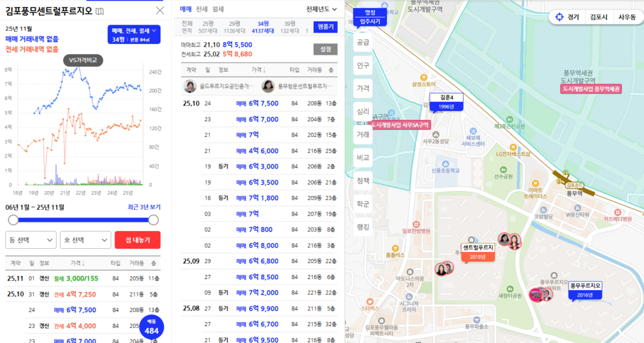
Task: Open the 랭킹 map side menu
Action: tap(363, 227)
